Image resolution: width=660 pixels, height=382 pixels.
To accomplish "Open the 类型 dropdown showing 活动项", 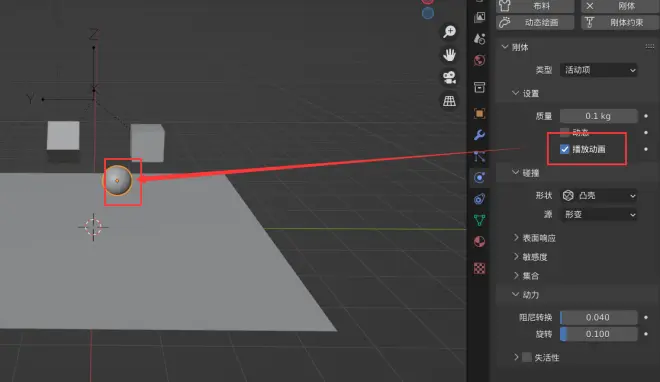I will pyautogui.click(x=598, y=70).
